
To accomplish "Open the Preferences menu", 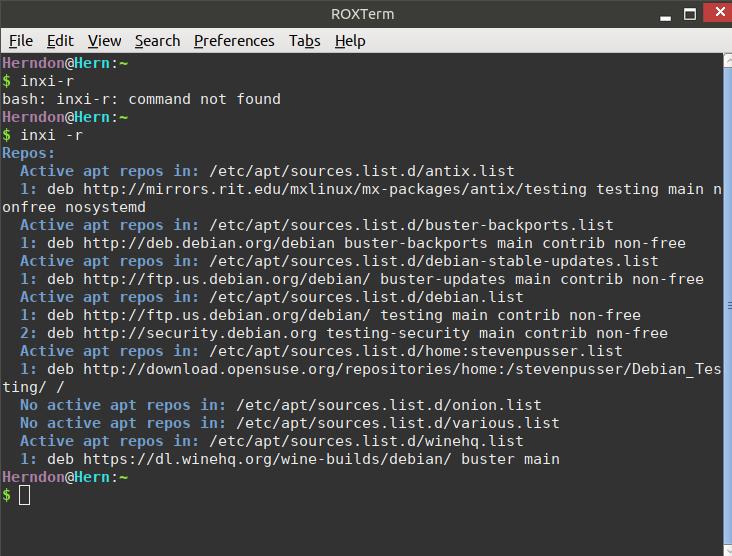I will pyautogui.click(x=234, y=41).
